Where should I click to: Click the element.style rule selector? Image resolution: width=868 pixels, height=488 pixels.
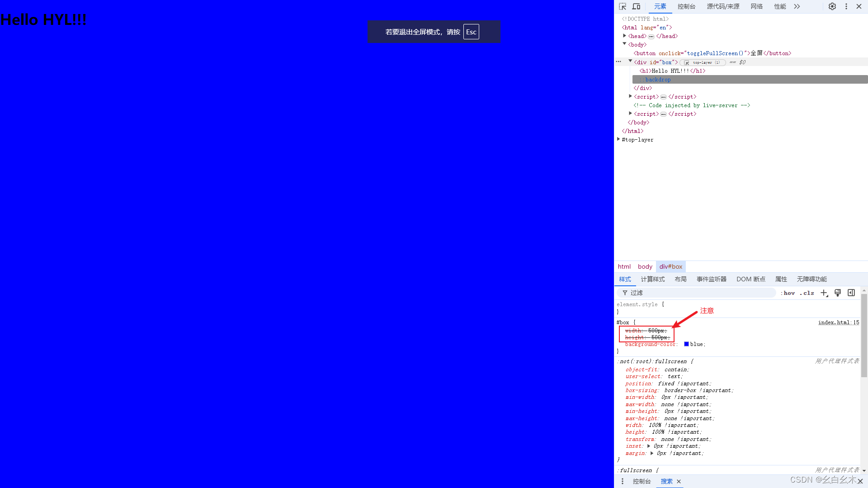click(x=637, y=304)
